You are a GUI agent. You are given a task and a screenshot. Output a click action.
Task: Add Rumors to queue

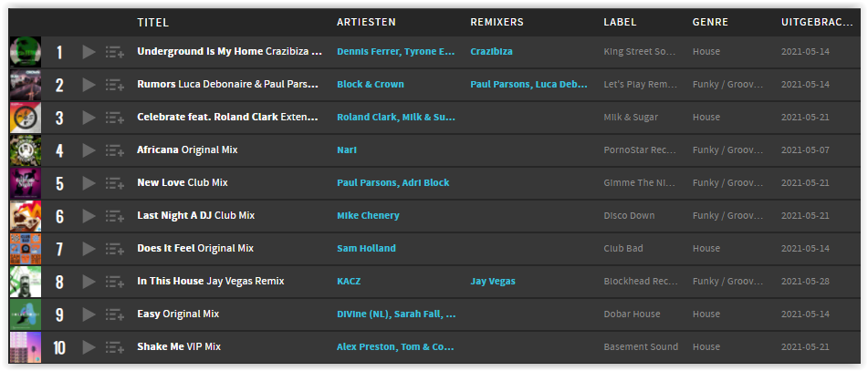pyautogui.click(x=115, y=85)
